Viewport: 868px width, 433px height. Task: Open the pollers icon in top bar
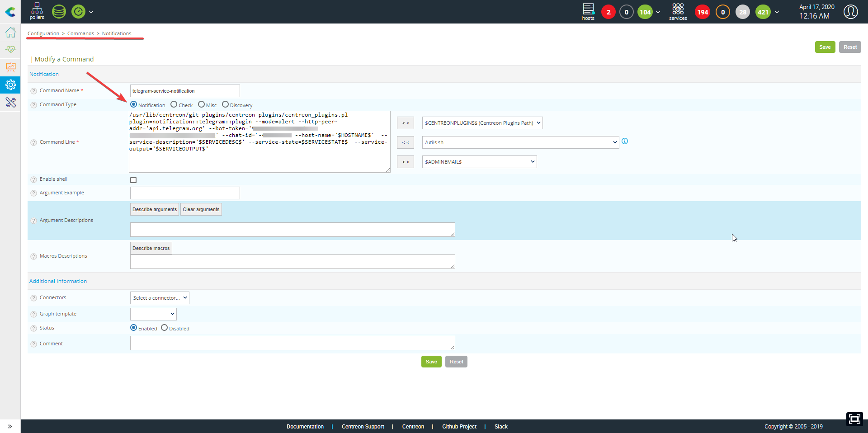coord(37,11)
